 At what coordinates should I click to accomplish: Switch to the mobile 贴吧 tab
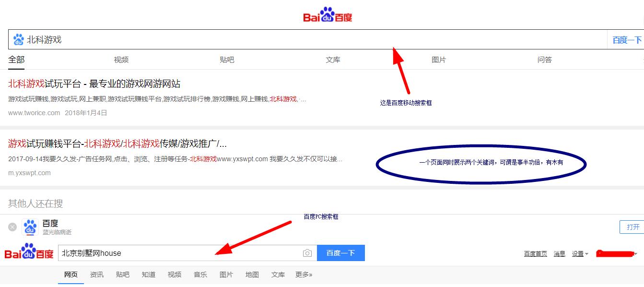pyautogui.click(x=227, y=60)
